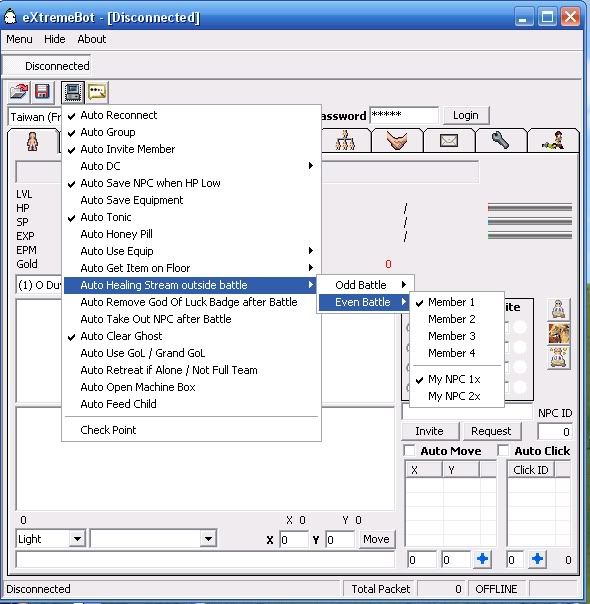
Task: Open the Light dropdown
Action: click(x=77, y=539)
